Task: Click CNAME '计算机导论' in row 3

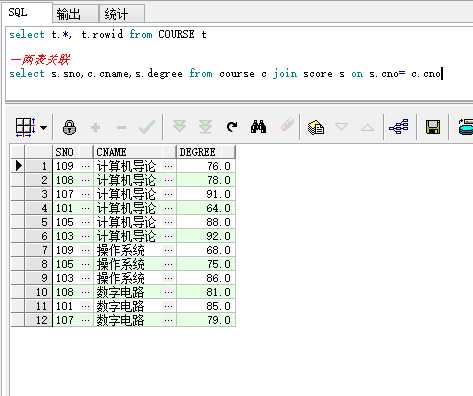Action: click(x=126, y=194)
